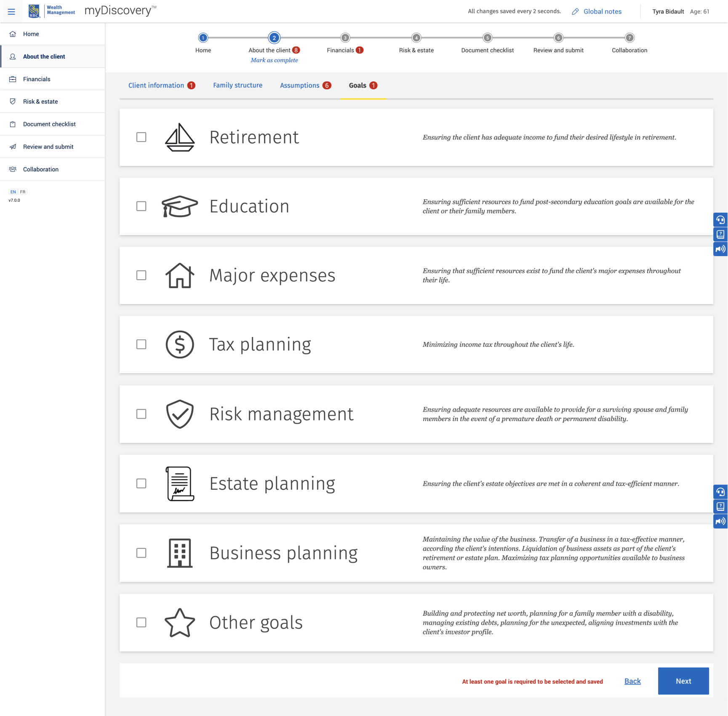
Task: Jump to step 7 Collaboration
Action: [629, 38]
